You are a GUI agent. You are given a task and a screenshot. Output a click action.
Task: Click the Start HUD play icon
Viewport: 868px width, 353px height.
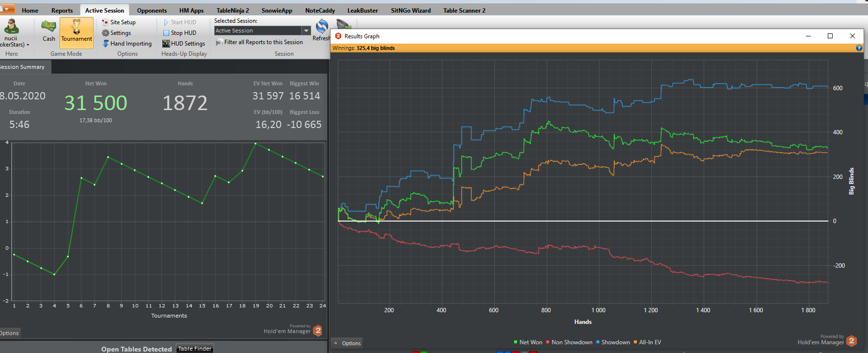tap(166, 22)
